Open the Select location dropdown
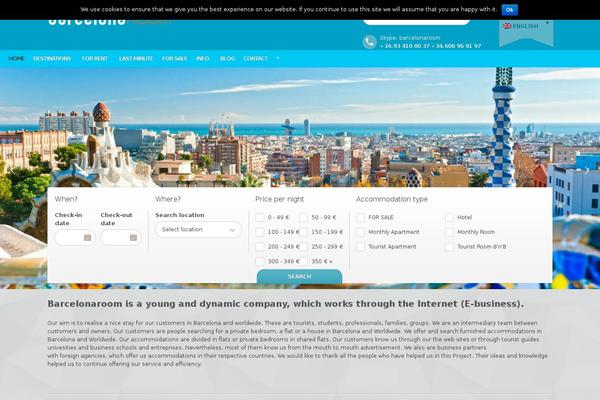This screenshot has width=600, height=400. coord(199,230)
